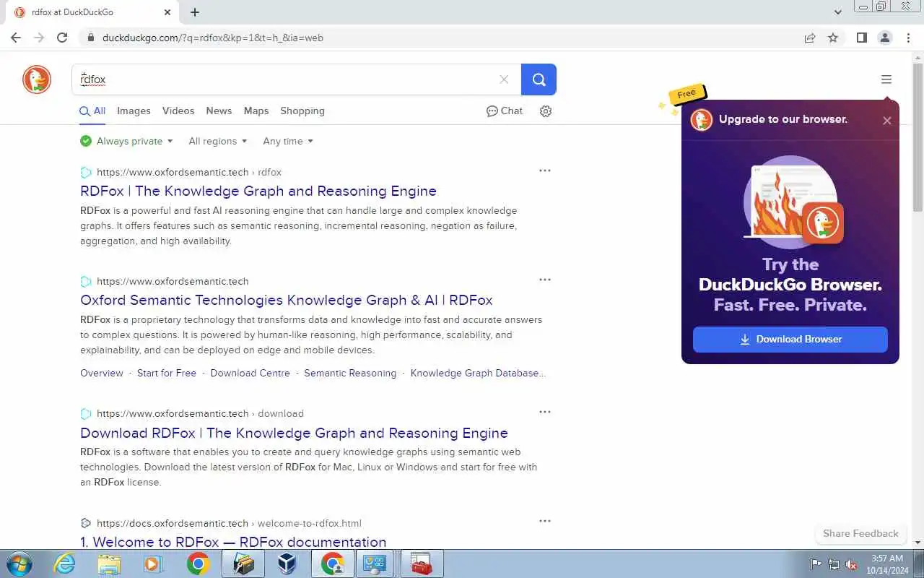The width and height of the screenshot is (924, 578).
Task: Click the browser forward arrow
Action: (39, 38)
